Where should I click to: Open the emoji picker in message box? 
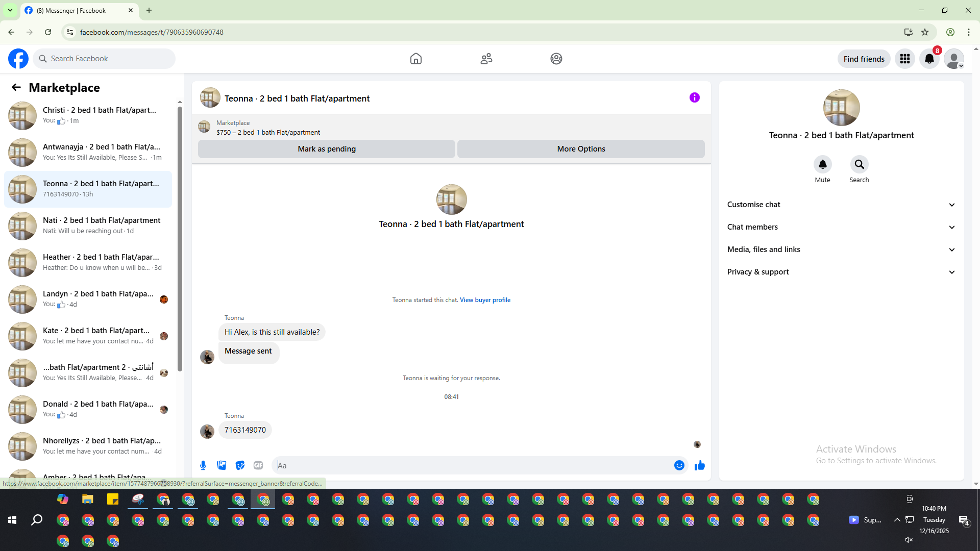tap(679, 465)
